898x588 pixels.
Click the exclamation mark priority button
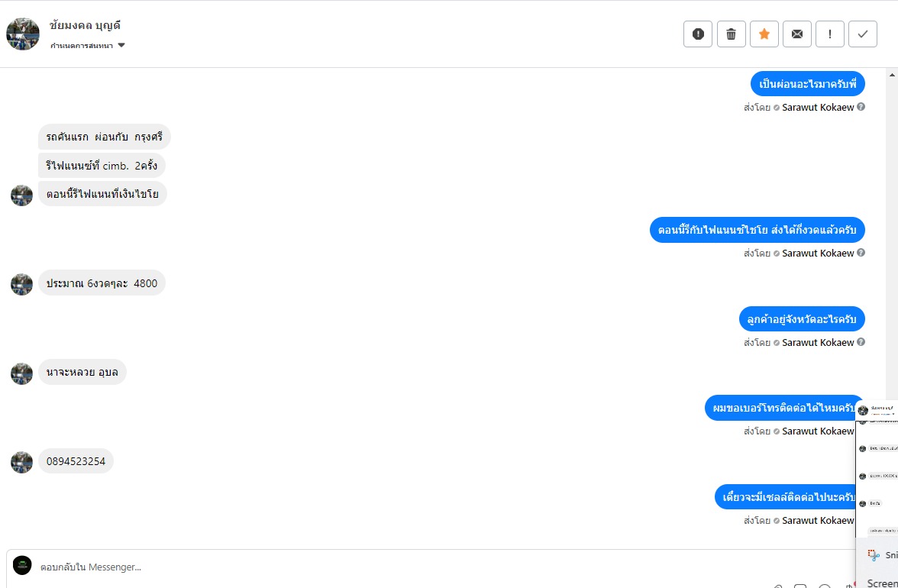(830, 34)
